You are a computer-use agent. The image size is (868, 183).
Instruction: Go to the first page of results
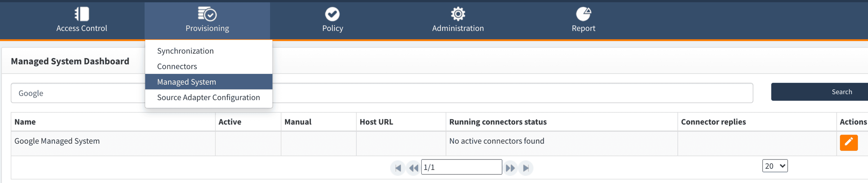point(398,168)
